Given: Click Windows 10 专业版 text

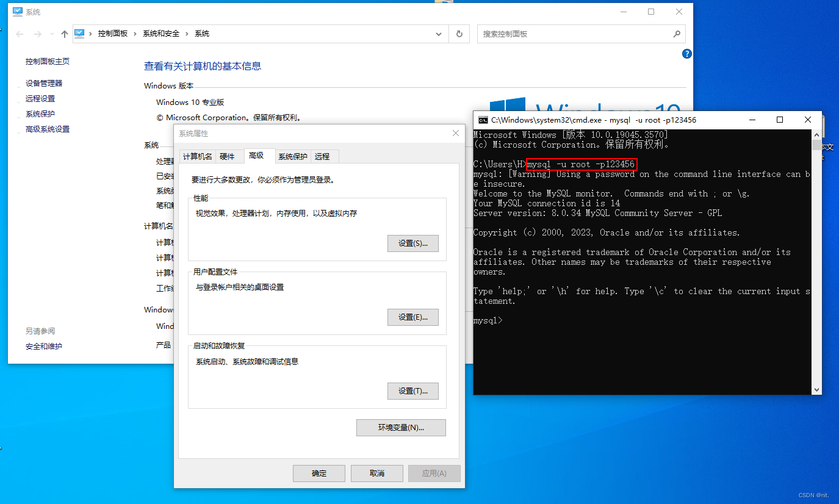Looking at the screenshot, I should [x=190, y=103].
